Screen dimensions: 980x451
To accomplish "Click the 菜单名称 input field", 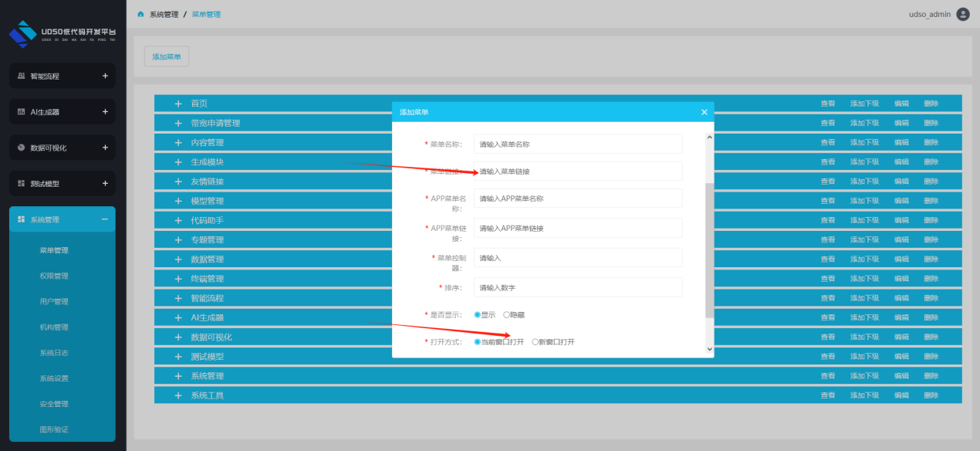I will tap(578, 144).
